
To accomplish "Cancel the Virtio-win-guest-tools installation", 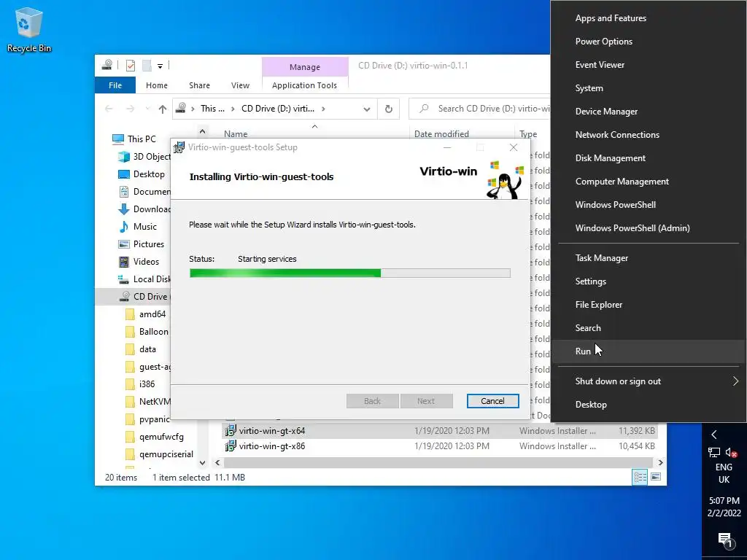I will [x=492, y=401].
